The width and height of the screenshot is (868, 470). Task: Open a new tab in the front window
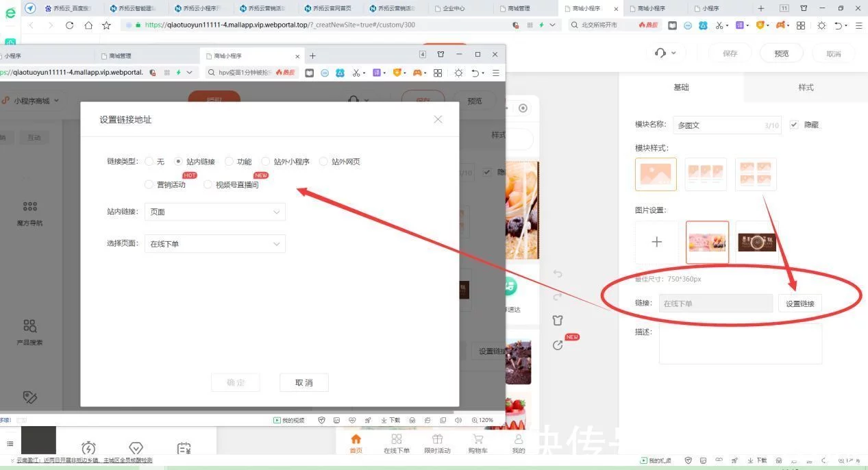312,55
